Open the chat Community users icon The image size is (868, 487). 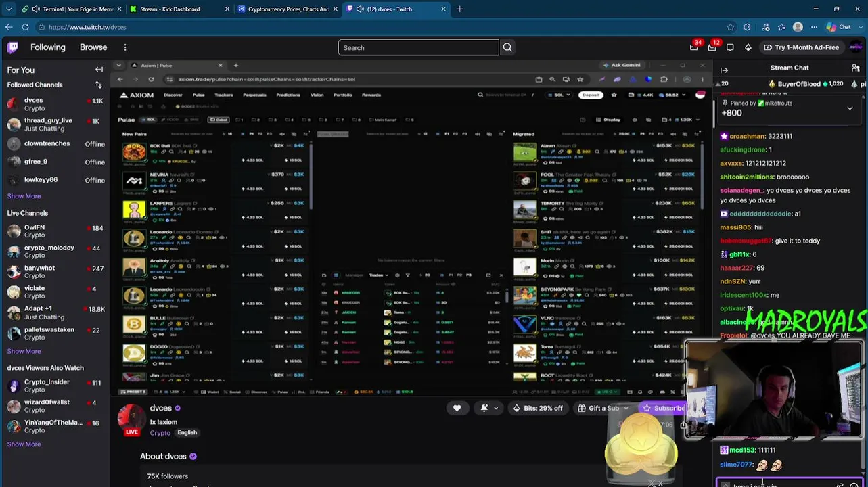856,68
